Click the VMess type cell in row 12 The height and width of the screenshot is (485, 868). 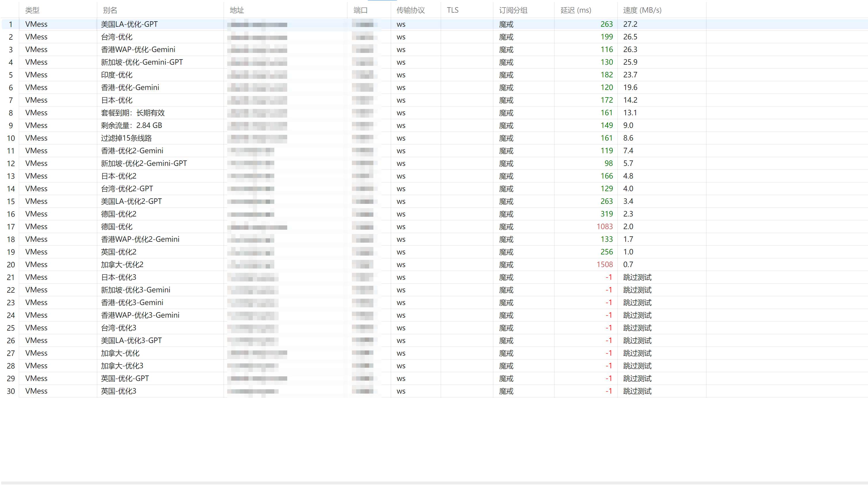(x=36, y=163)
